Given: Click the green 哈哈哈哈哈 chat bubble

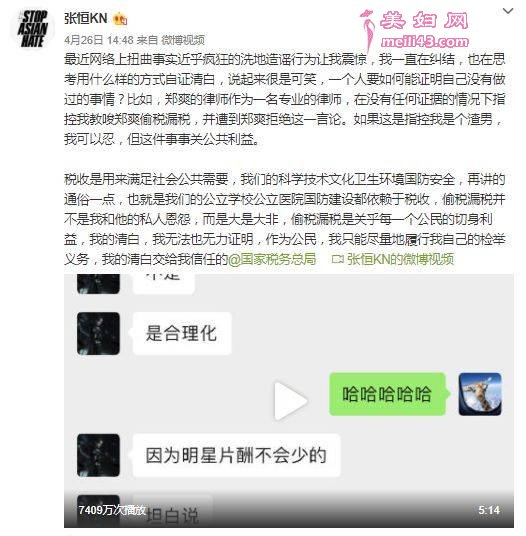Looking at the screenshot, I should (387, 394).
